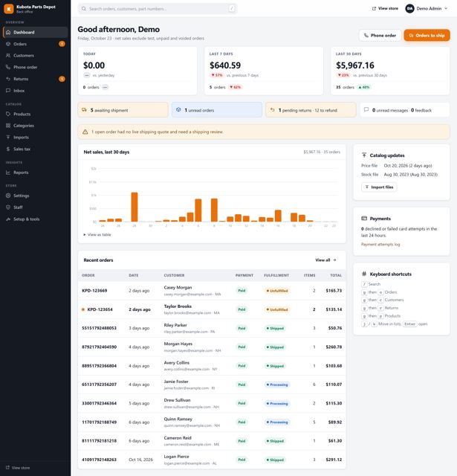Click the Categories grid icon in sidebar
The height and width of the screenshot is (476, 457).
point(8,126)
